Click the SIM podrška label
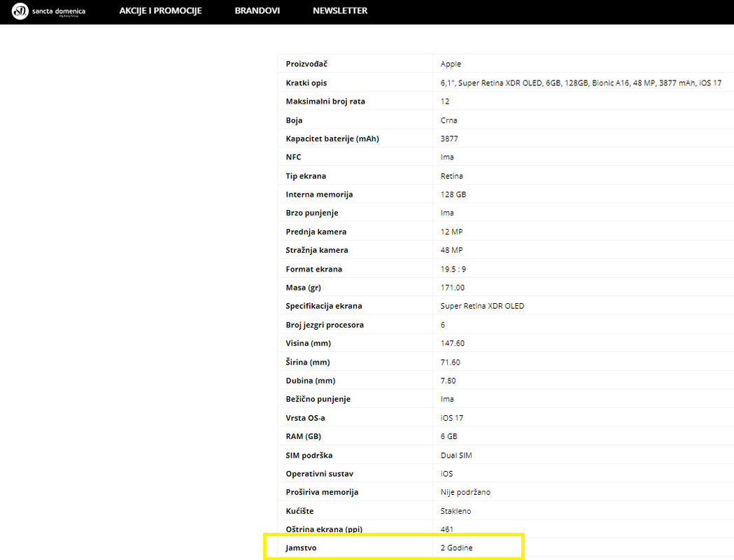The height and width of the screenshot is (560, 734). click(x=309, y=455)
